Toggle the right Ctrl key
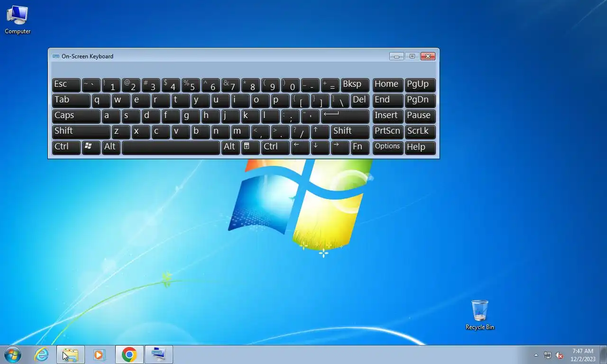 coord(276,147)
